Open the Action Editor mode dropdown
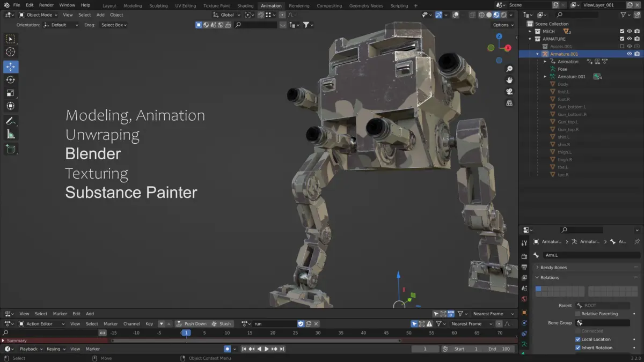Screen dimensions: 644x362 point(42,324)
